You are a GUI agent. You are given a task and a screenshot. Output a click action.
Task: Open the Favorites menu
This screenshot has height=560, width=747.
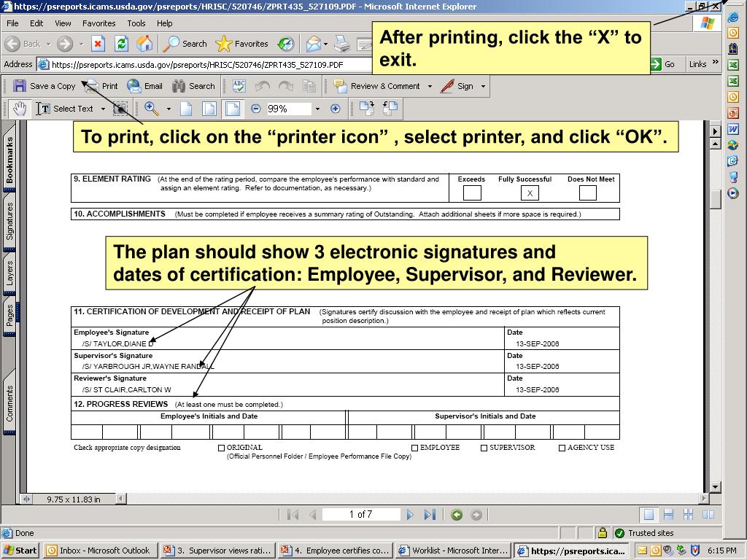(98, 23)
